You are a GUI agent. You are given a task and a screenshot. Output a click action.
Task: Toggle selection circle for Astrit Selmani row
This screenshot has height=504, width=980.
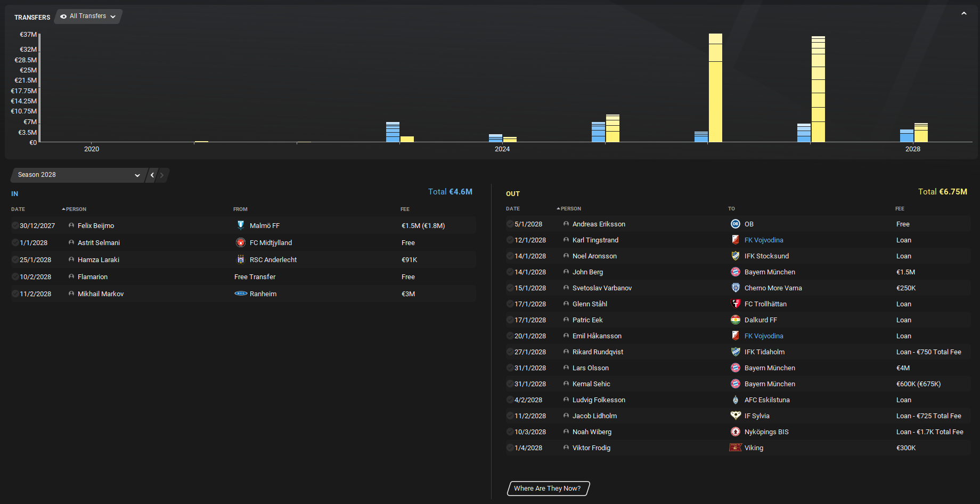pos(15,242)
